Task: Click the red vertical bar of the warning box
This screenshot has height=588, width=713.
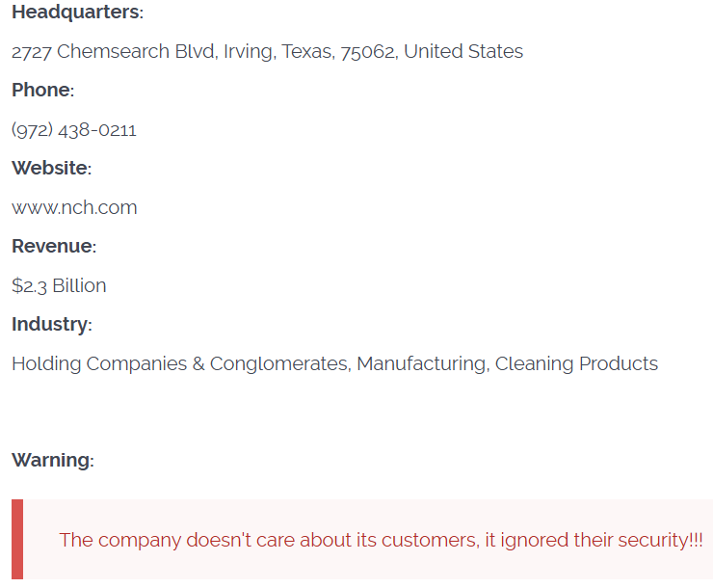Action: coord(17,540)
